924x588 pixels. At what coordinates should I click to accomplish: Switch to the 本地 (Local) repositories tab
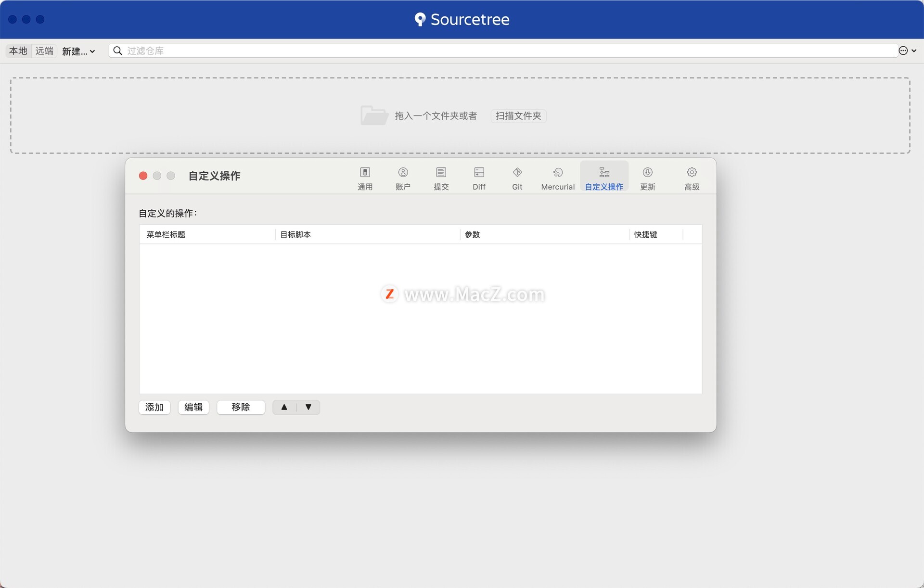click(x=18, y=51)
